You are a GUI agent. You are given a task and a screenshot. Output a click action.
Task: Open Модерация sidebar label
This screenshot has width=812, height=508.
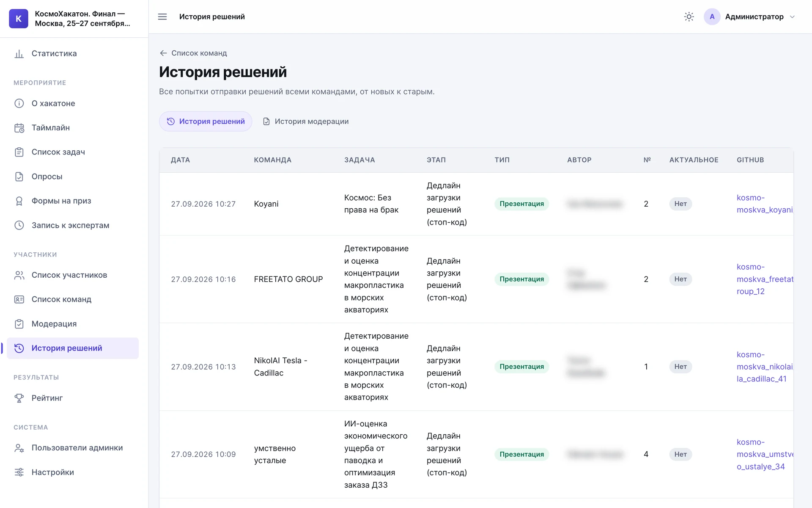coord(54,324)
